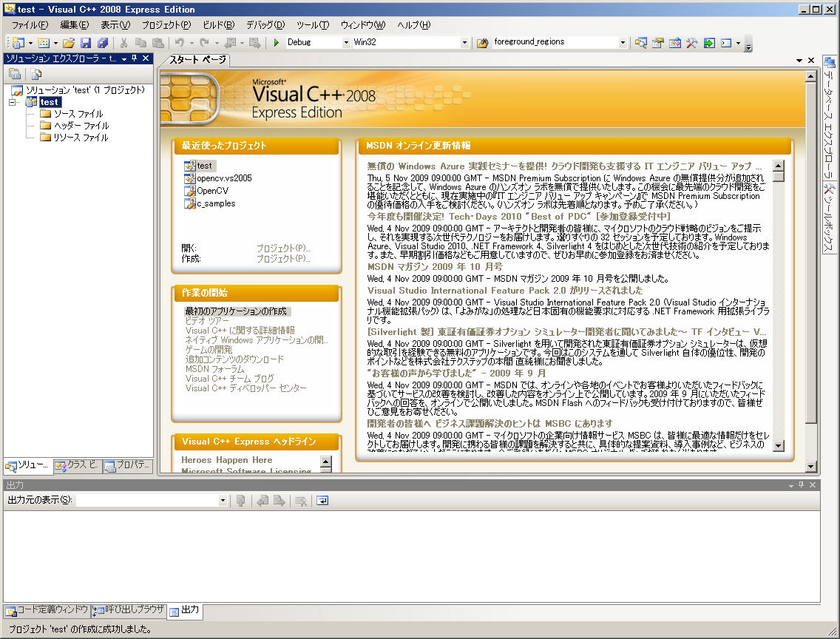The height and width of the screenshot is (639, 840).
Task: Open the ツール(T) menu
Action: click(313, 24)
